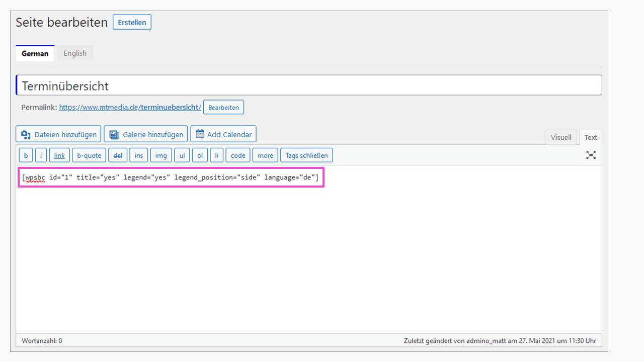Switch editor to Visuell tab
This screenshot has width=644, height=362.
pyautogui.click(x=561, y=137)
